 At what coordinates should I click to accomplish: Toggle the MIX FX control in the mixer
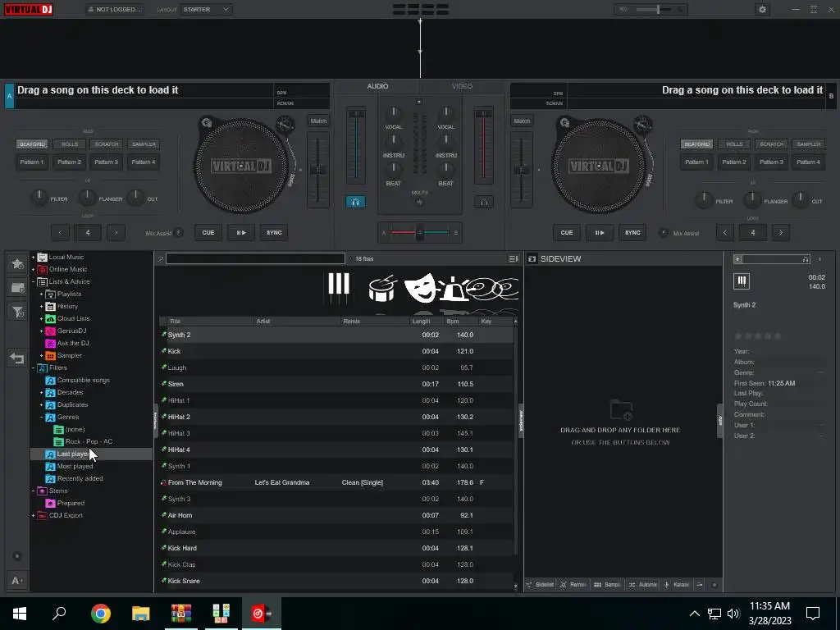coord(419,202)
